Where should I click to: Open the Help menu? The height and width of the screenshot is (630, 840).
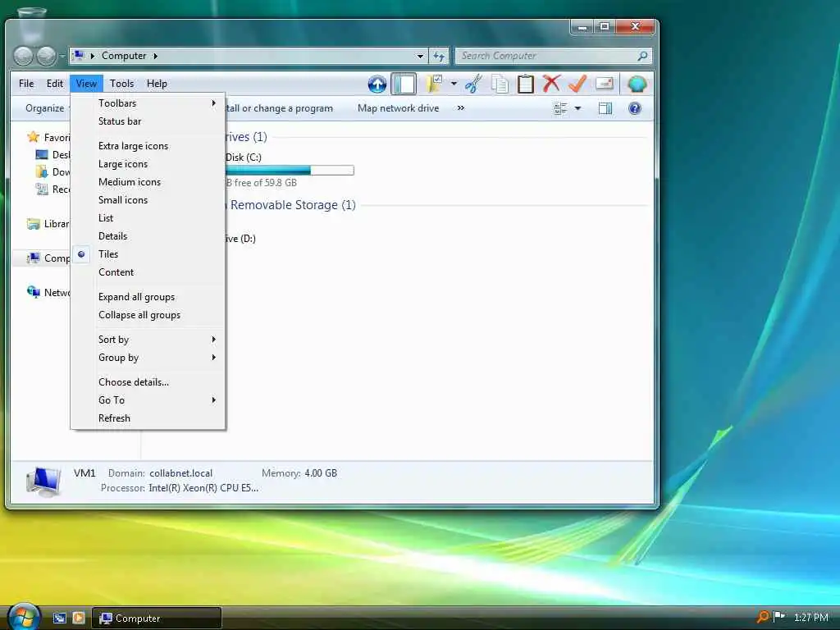click(x=157, y=84)
